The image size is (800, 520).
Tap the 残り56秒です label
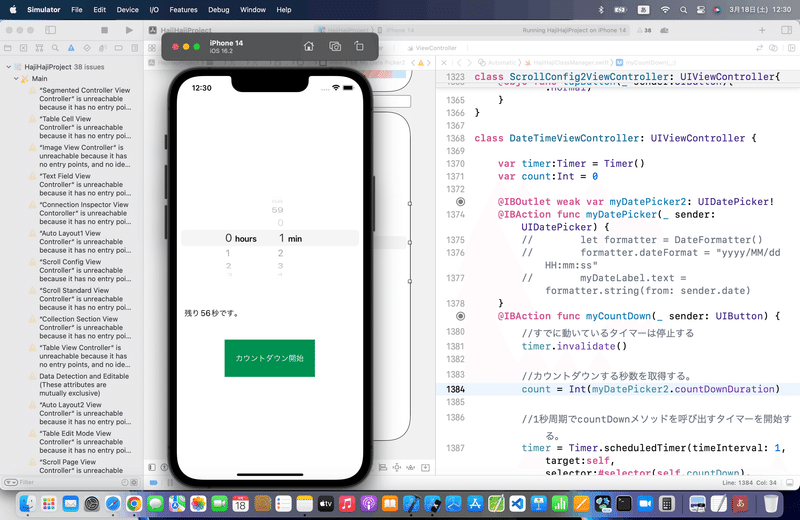click(211, 313)
